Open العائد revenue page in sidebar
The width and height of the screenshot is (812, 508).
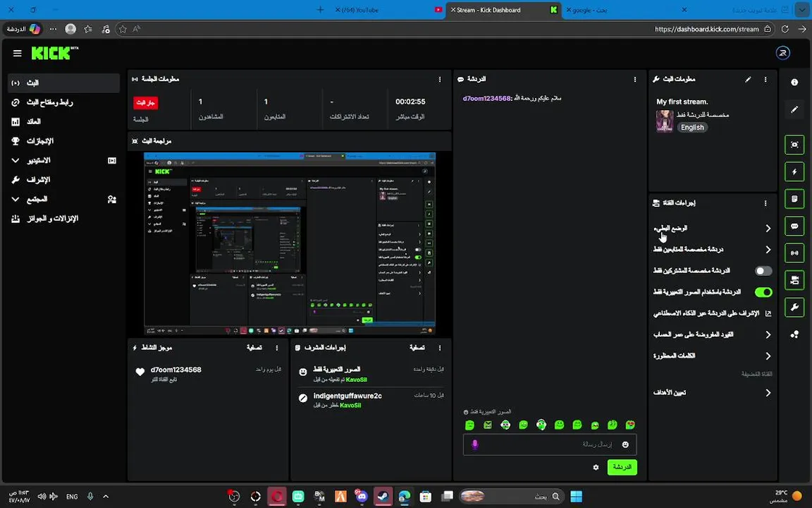click(63, 122)
